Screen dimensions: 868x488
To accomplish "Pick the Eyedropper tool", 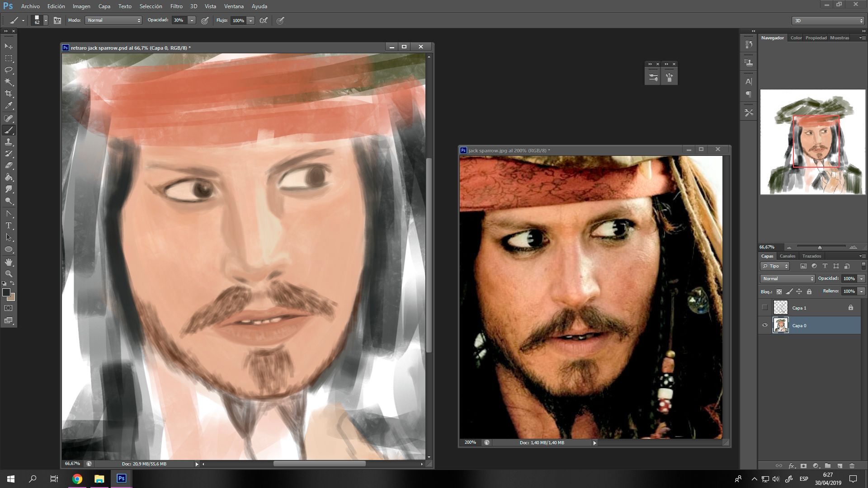I will point(9,106).
